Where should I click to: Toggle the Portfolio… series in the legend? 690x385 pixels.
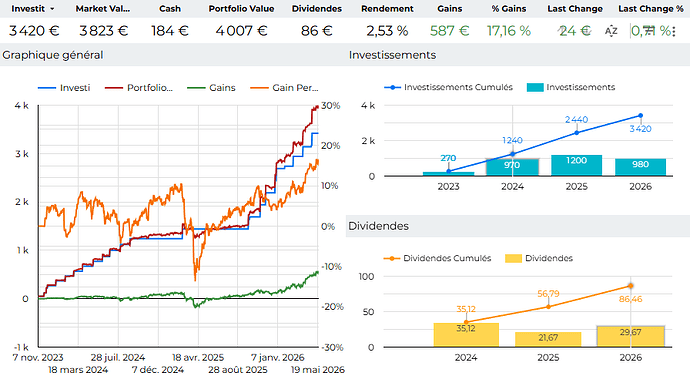click(x=139, y=88)
